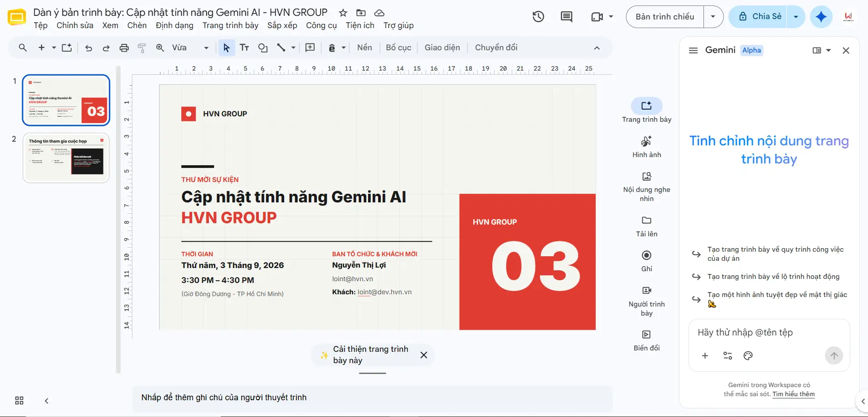
Task: Open the Tiện ích menu
Action: click(x=360, y=25)
